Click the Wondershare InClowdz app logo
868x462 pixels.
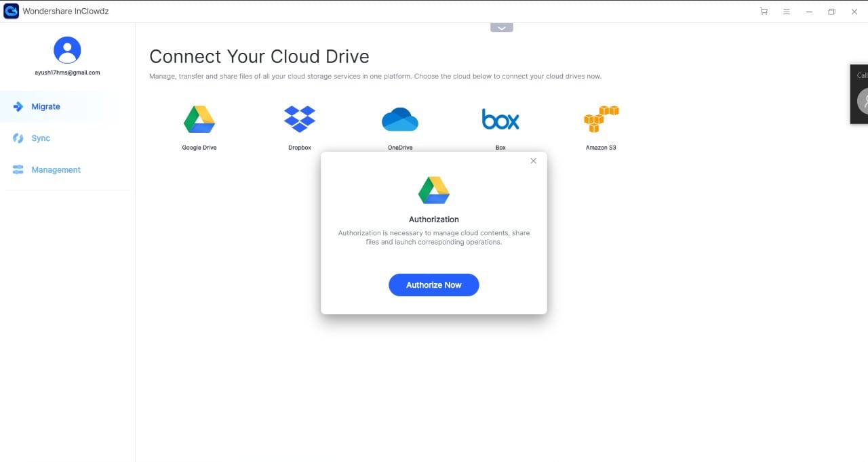(x=11, y=12)
